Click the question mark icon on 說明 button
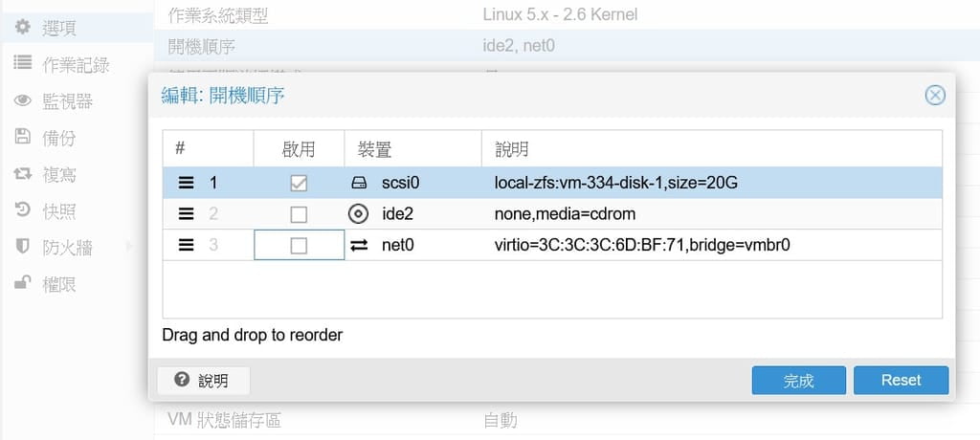 pyautogui.click(x=182, y=380)
